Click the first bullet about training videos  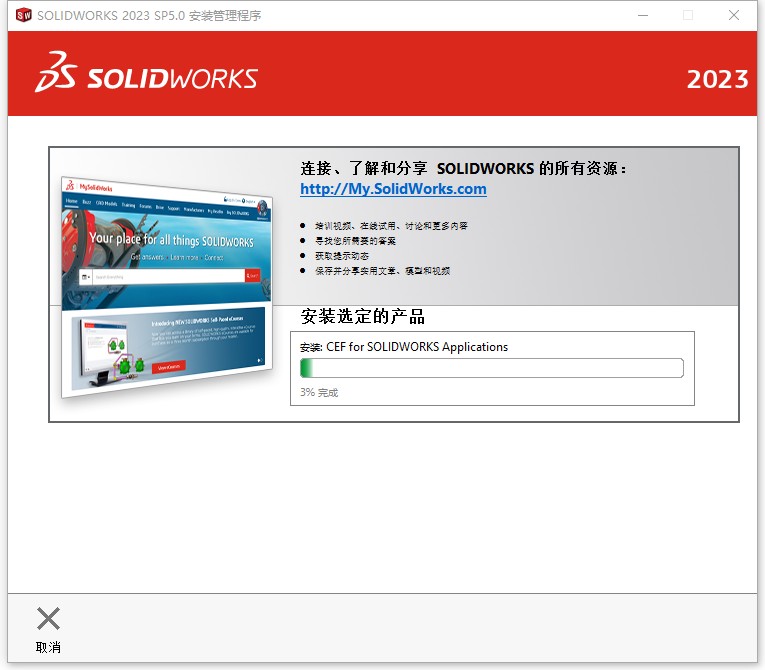391,226
